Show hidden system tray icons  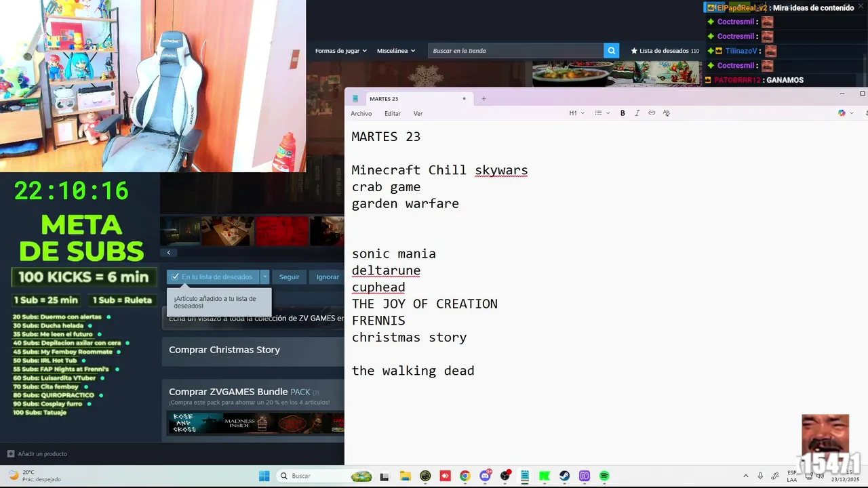[746, 476]
